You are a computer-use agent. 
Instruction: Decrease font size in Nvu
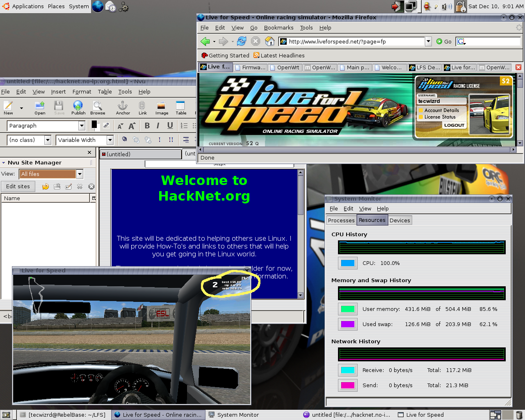point(120,126)
